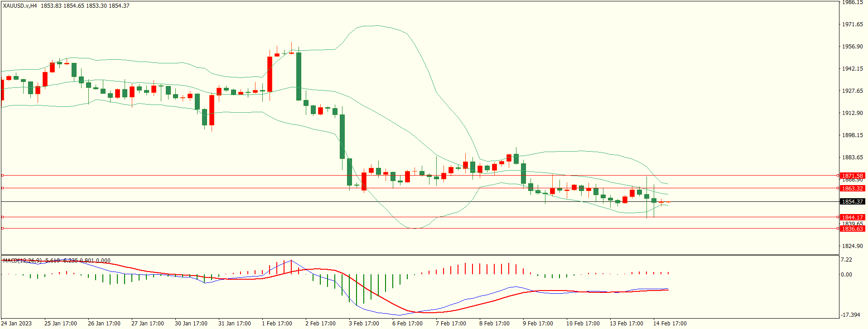
Task: Click the 1824.90 price axis value
Action: coord(852,246)
